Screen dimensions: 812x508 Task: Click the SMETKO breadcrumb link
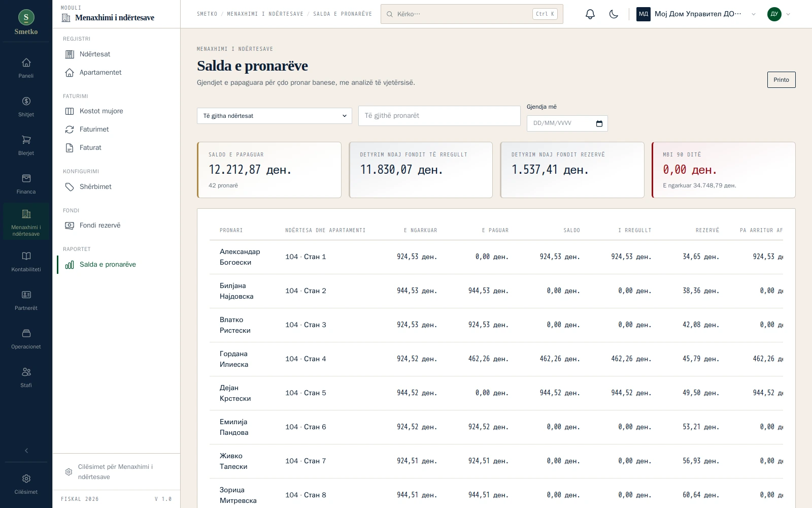[x=207, y=14]
